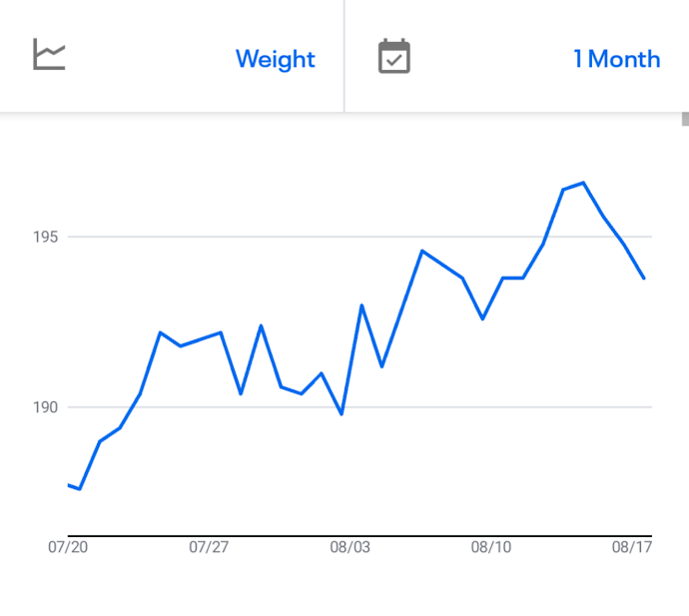The height and width of the screenshot is (616, 689).
Task: Click the weight dip just before 08/10
Action: [482, 318]
